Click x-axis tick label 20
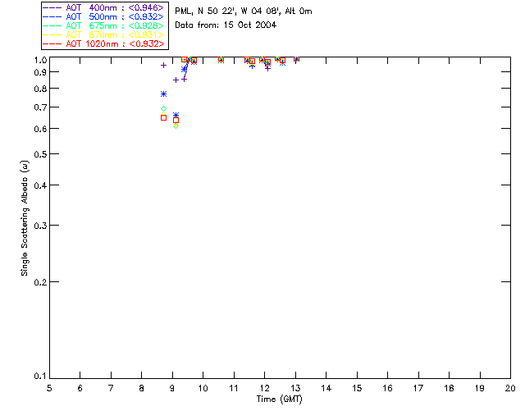 click(510, 388)
